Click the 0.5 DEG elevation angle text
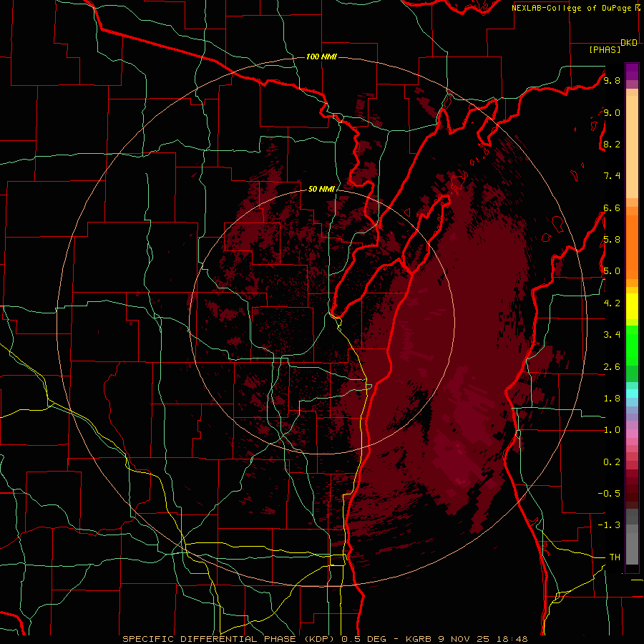This screenshot has width=644, height=644. pyautogui.click(x=364, y=639)
